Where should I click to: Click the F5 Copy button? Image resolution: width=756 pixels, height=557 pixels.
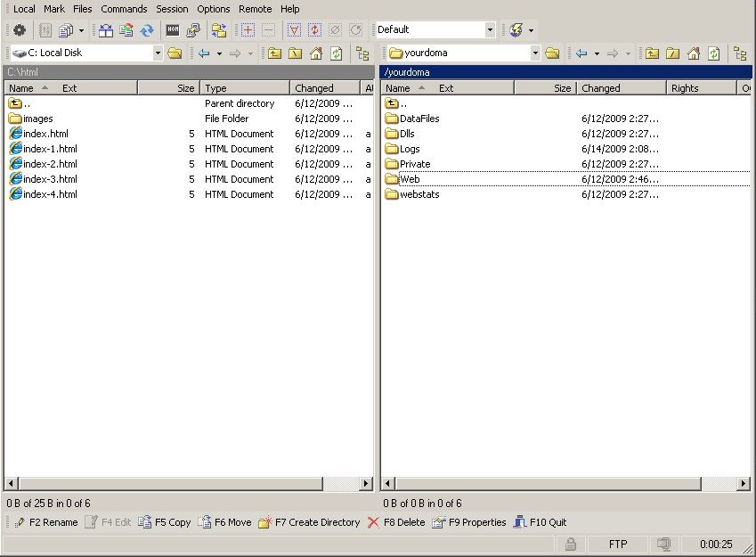click(x=165, y=523)
